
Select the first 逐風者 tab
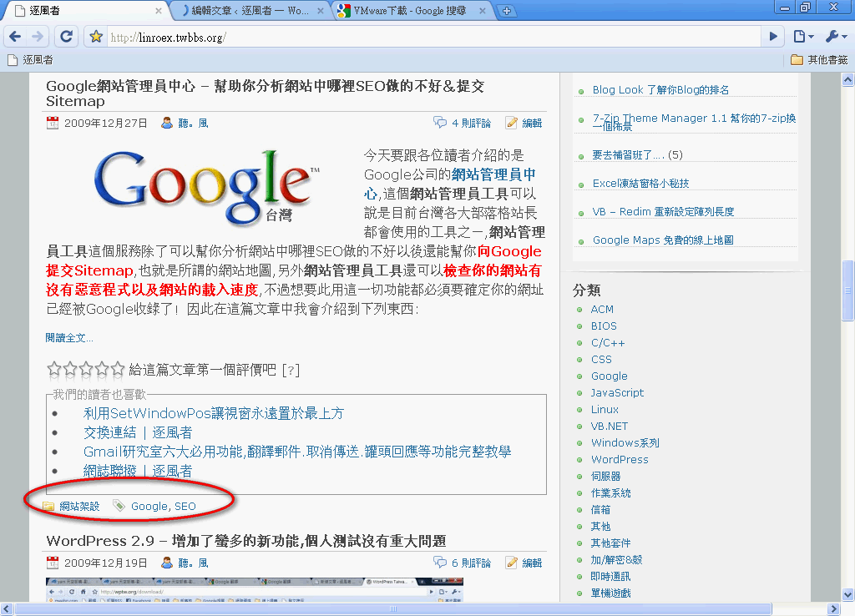87,10
